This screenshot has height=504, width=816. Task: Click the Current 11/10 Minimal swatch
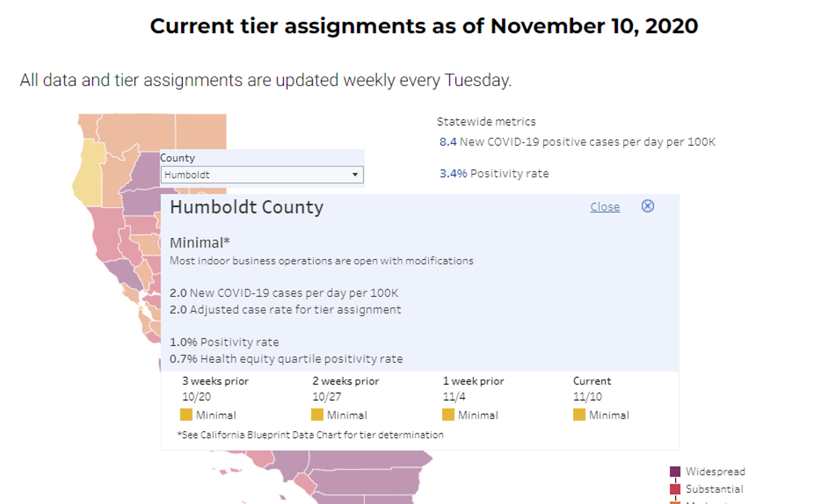(579, 415)
